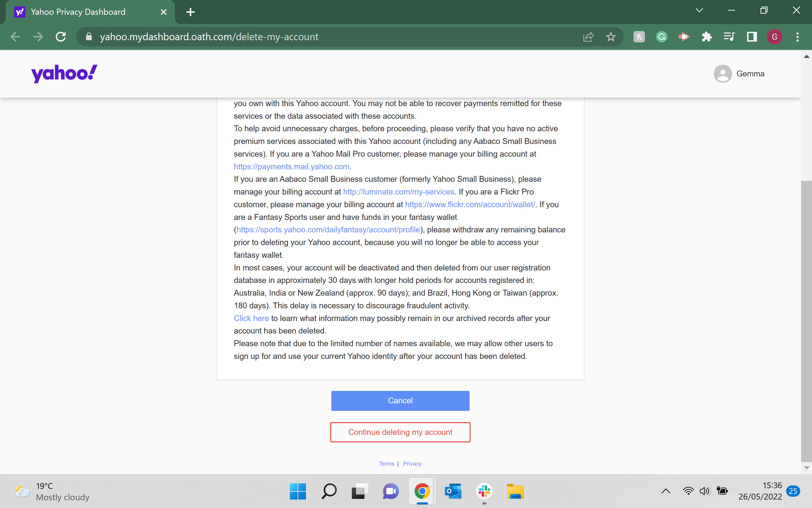Open the Teams Chat taskbar icon
The width and height of the screenshot is (812, 508).
tap(391, 491)
